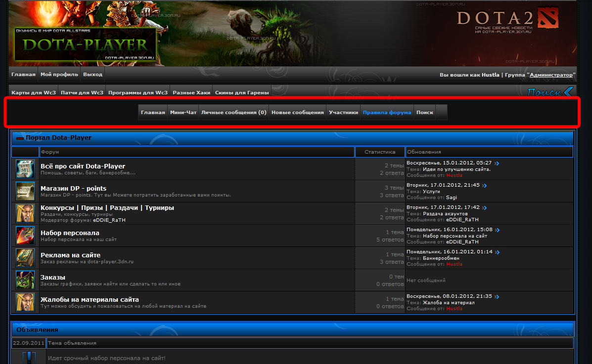The height and width of the screenshot is (364, 592).
Task: Click the announcement exclamation icon
Action: [29, 357]
